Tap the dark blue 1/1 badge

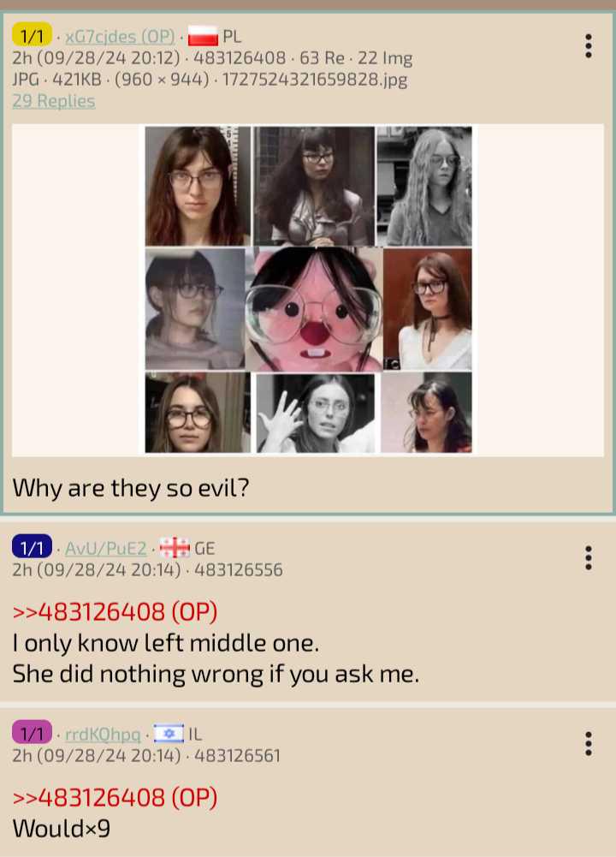pos(32,548)
